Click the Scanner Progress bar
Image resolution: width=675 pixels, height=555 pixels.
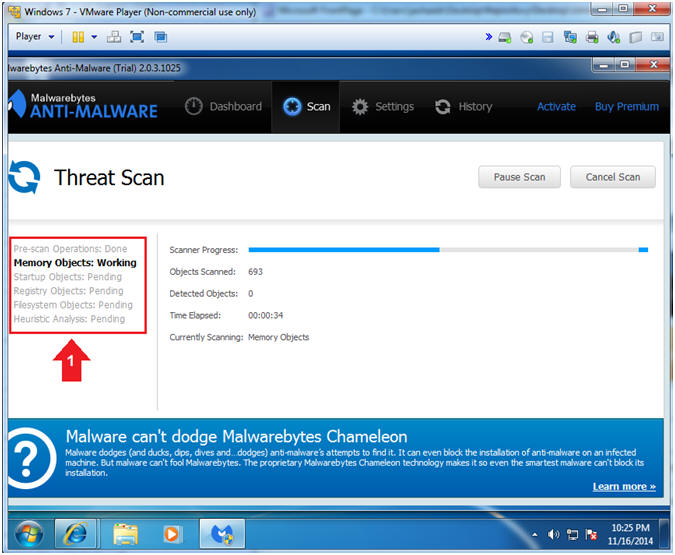[x=448, y=250]
